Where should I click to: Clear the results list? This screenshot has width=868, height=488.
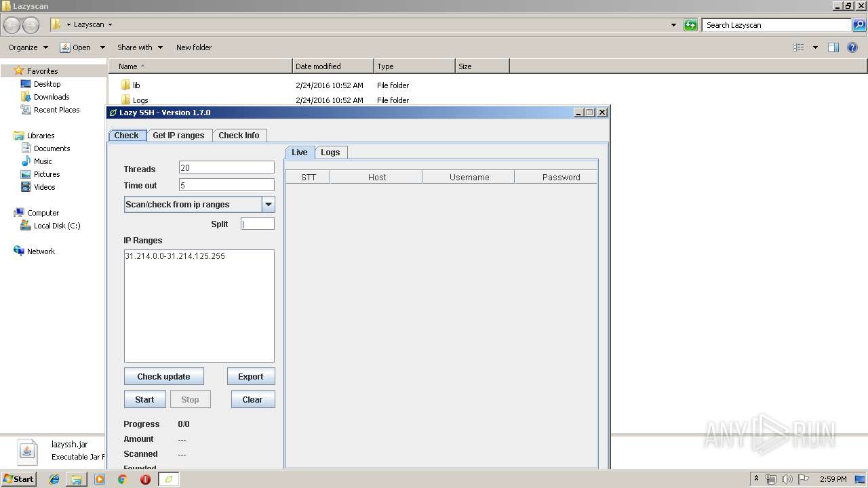(x=252, y=400)
